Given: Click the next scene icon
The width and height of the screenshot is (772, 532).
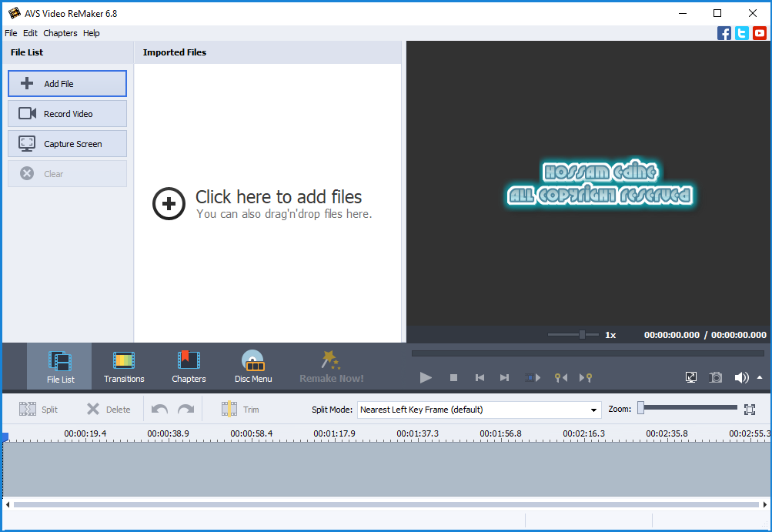Looking at the screenshot, I should (x=533, y=378).
